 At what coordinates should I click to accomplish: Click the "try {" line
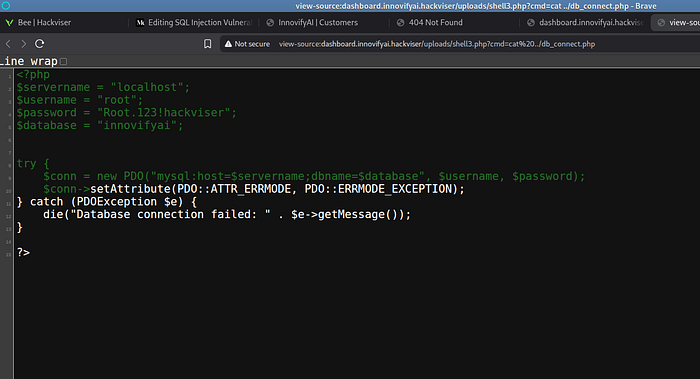pos(33,163)
